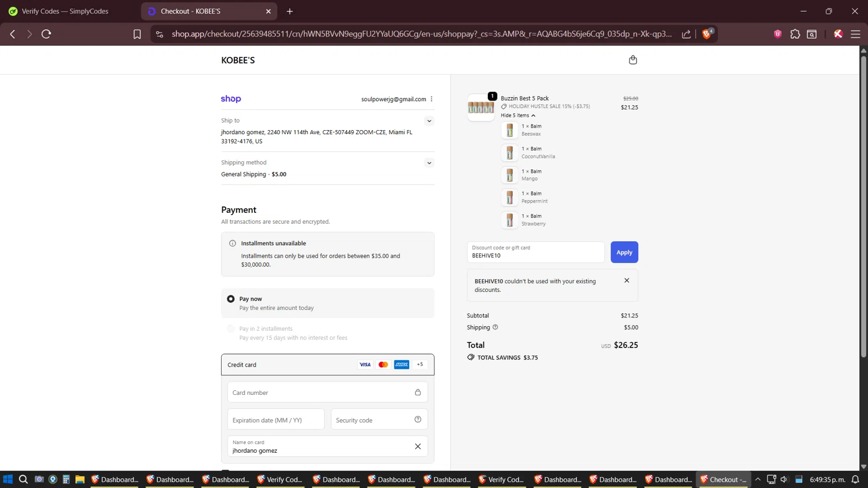The height and width of the screenshot is (488, 868).
Task: Reload the checkout page
Action: [x=46, y=34]
